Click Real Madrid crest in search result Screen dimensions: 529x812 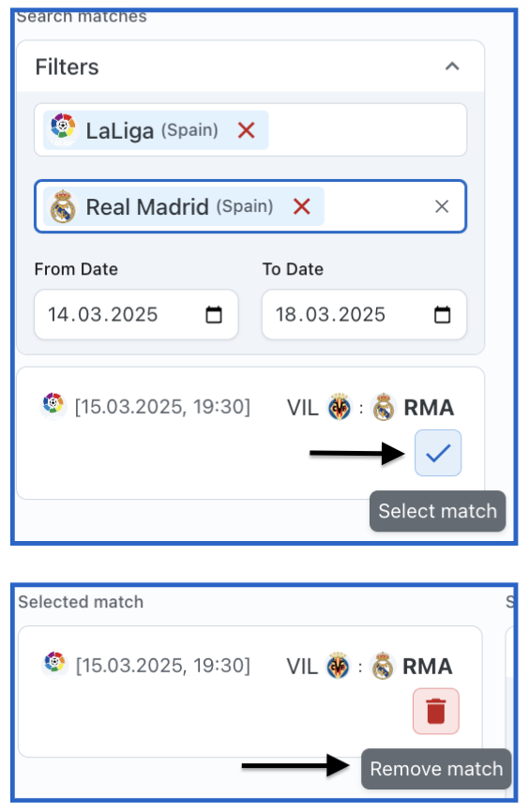(x=384, y=407)
